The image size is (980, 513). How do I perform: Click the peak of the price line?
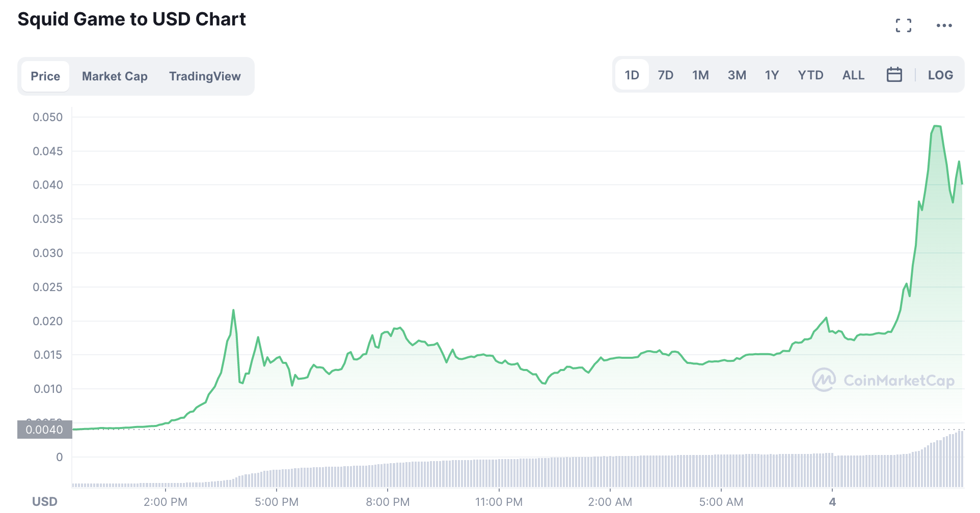coord(936,126)
